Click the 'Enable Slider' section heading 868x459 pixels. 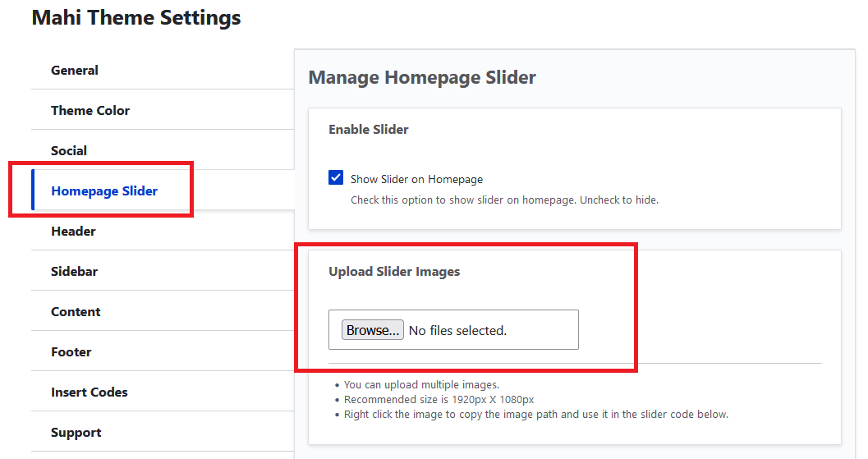click(x=369, y=130)
